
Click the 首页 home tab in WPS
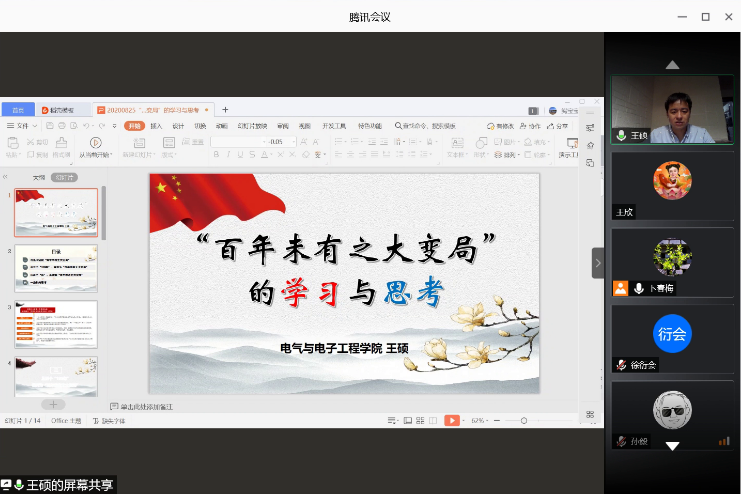coord(18,110)
